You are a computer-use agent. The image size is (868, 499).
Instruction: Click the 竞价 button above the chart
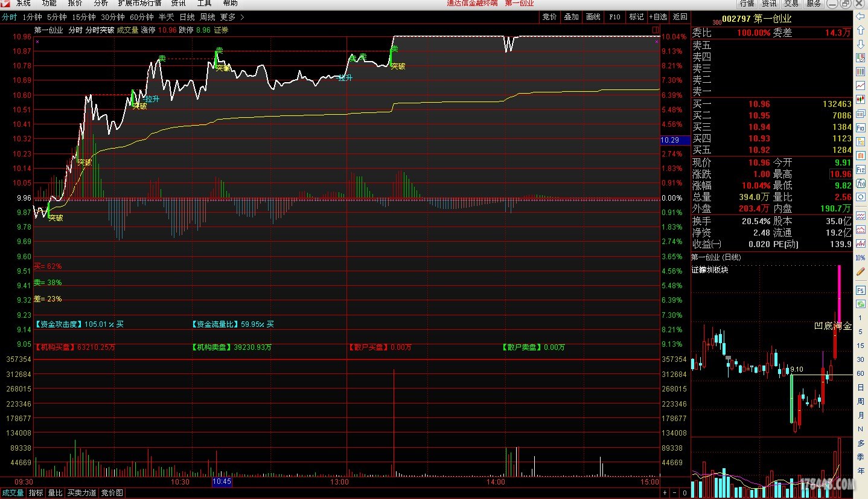550,17
